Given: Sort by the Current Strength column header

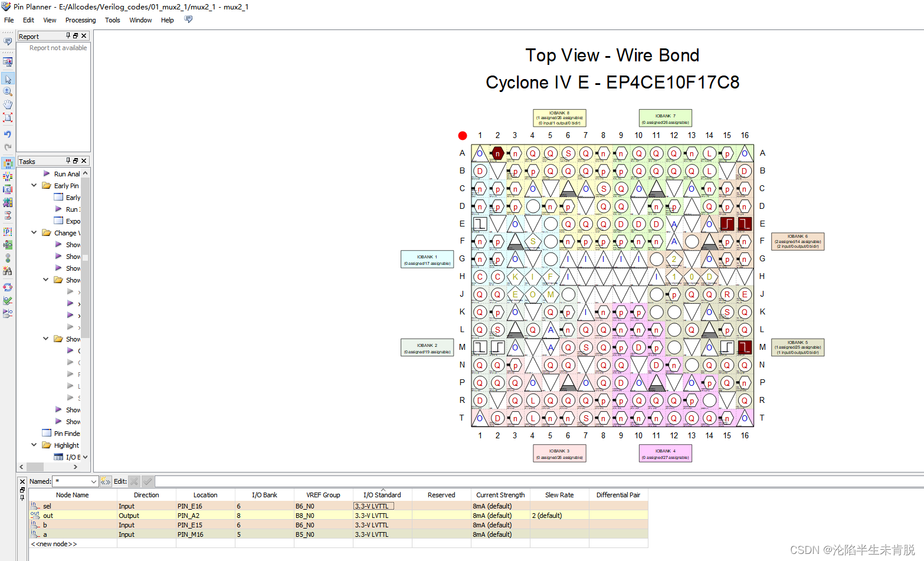Looking at the screenshot, I should pyautogui.click(x=500, y=495).
